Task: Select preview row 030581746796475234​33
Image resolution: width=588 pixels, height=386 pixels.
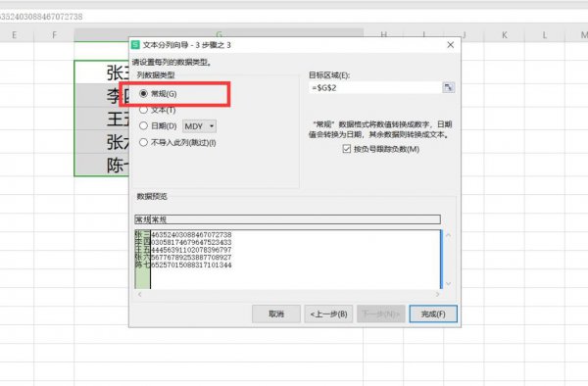Action: (x=191, y=242)
